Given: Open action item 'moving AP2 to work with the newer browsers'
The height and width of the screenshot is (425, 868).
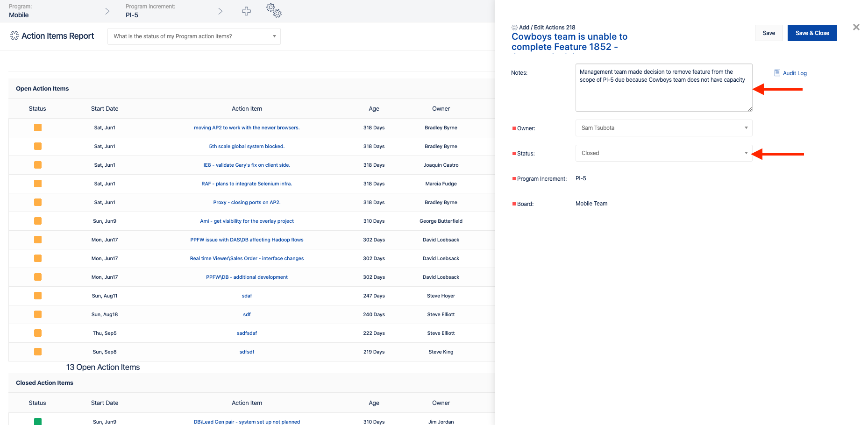Looking at the screenshot, I should point(247,128).
